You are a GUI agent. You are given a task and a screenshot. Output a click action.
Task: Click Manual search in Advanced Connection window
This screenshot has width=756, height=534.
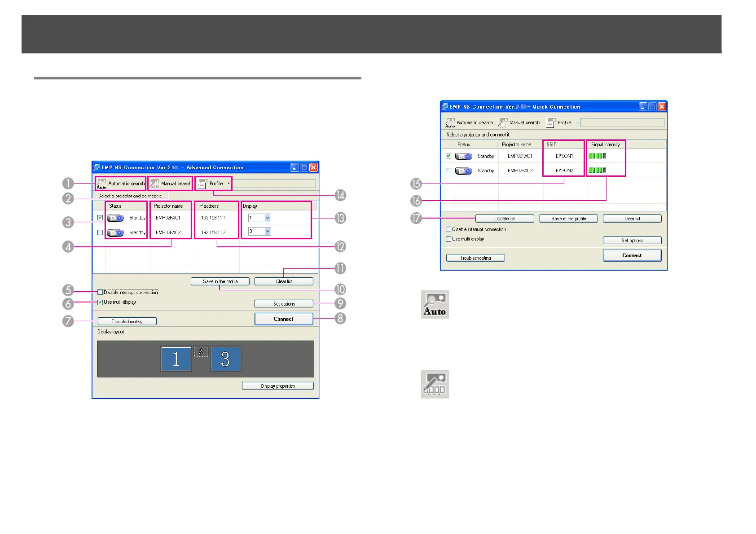point(170,184)
